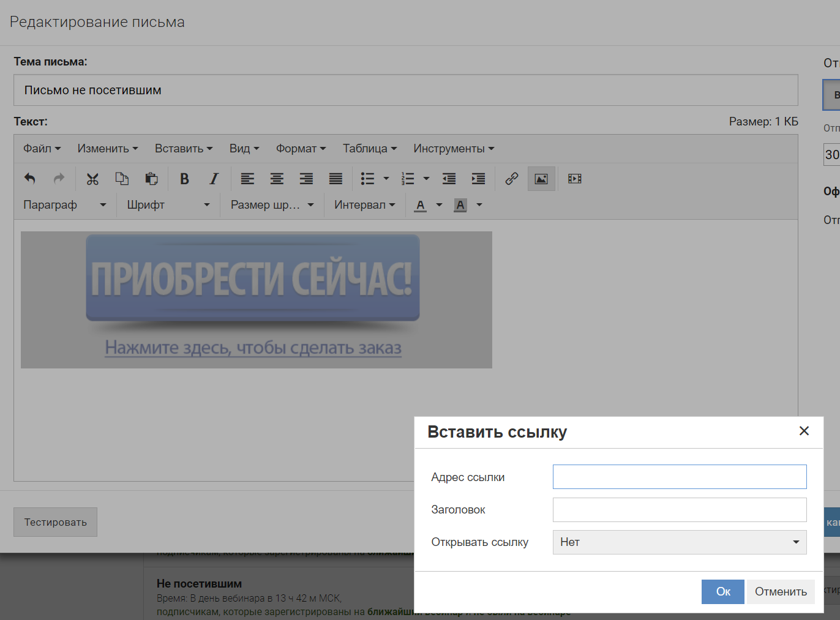This screenshot has height=620, width=840.
Task: Click the Insert link chain icon
Action: (512, 179)
